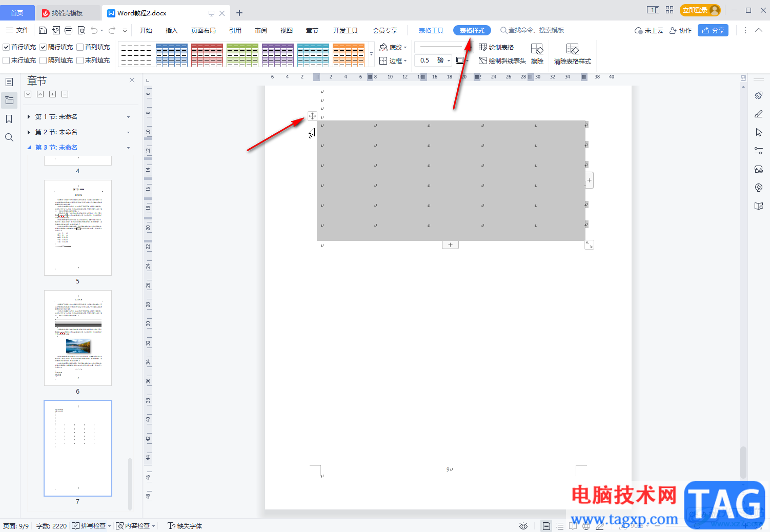Viewport: 770px width, 532px height.
Task: Enable 末行填充 checkbox
Action: click(x=6, y=60)
